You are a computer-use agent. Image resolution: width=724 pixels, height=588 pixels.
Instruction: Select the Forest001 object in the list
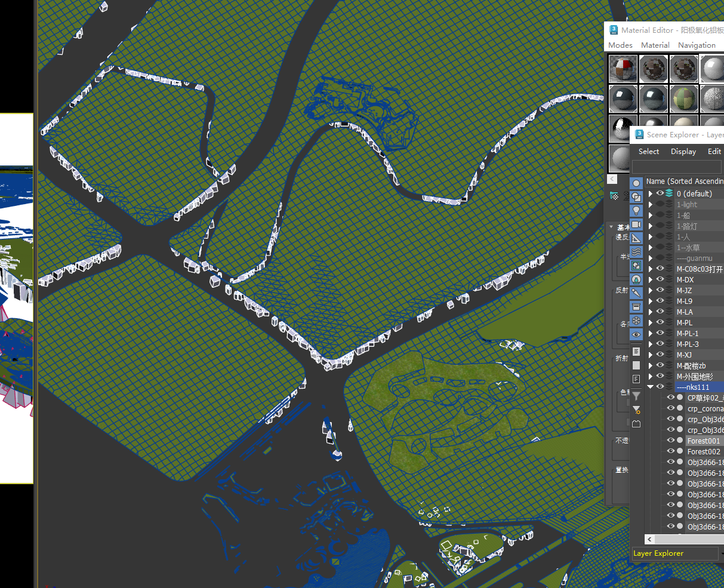(703, 441)
